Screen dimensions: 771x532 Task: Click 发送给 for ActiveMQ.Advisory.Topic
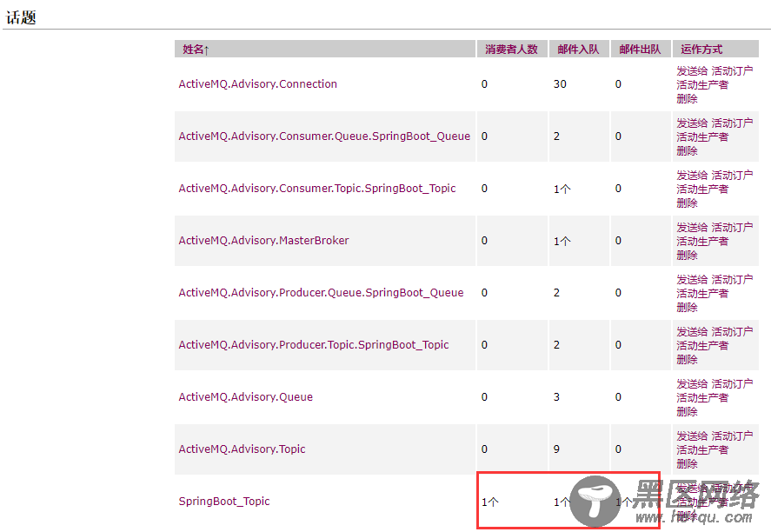coord(692,436)
